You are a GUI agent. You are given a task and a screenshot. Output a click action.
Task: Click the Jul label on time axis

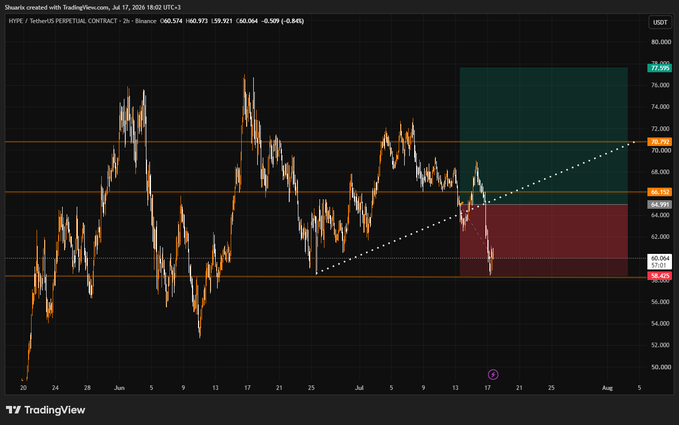pos(359,388)
